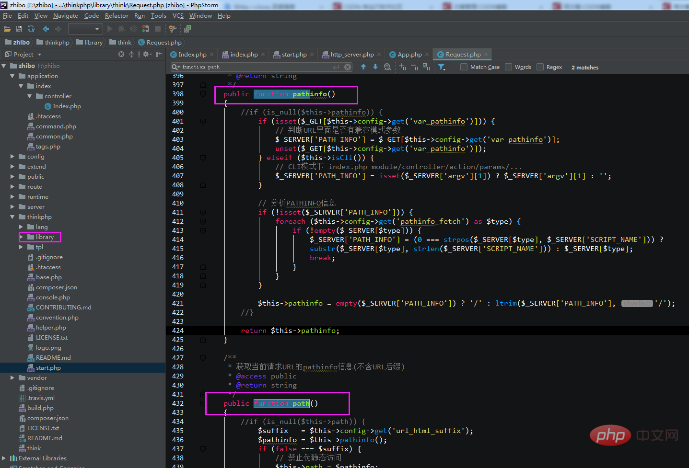Click zhibo breadcrumb in navigation bar
The image size is (689, 468).
(17, 43)
